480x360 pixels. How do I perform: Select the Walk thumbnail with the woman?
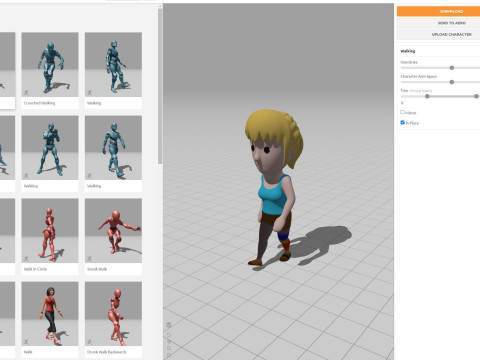50,314
